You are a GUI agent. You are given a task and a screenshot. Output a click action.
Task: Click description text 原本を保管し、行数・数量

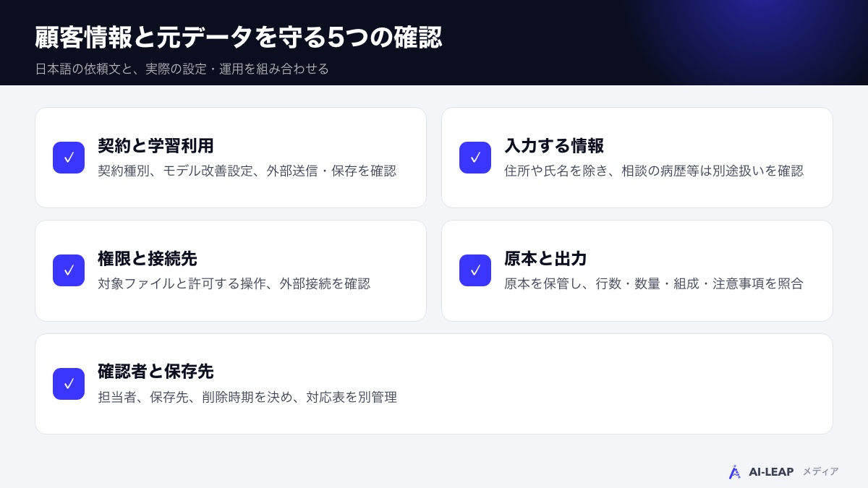pos(654,284)
